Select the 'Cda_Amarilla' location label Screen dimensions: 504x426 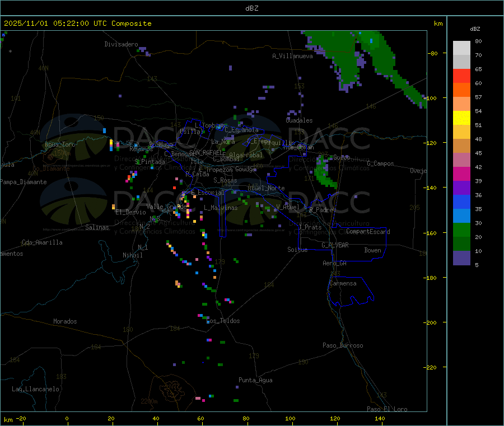tap(42, 242)
